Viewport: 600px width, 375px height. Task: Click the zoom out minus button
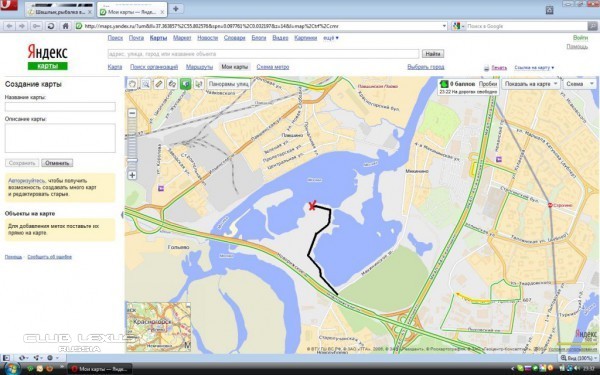click(x=132, y=113)
